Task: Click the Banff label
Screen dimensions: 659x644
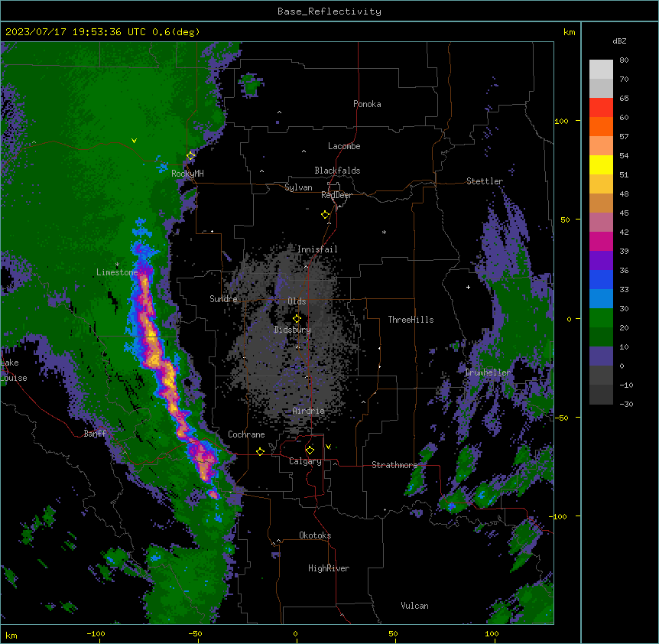Action: pyautogui.click(x=95, y=434)
